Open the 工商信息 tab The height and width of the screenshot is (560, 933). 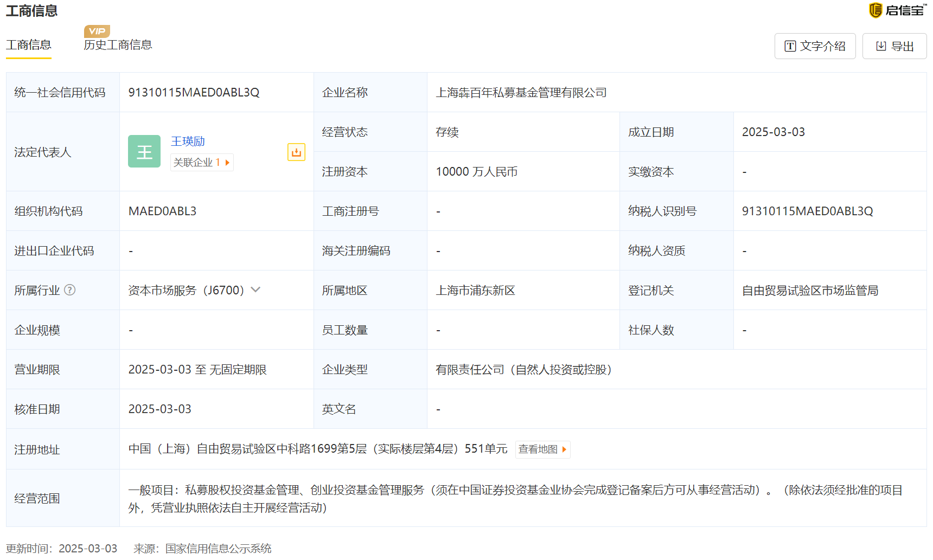(29, 45)
